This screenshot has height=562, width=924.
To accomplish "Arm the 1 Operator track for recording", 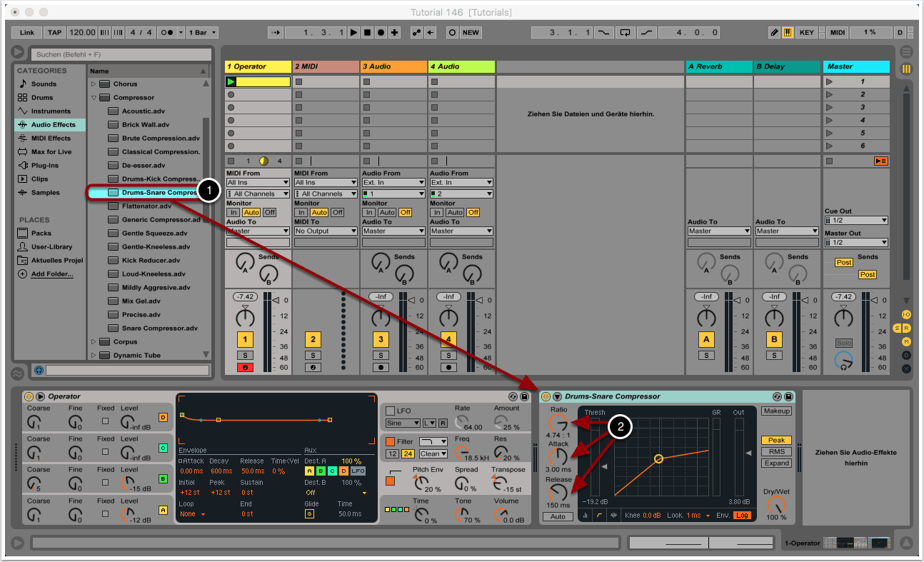I will click(245, 368).
